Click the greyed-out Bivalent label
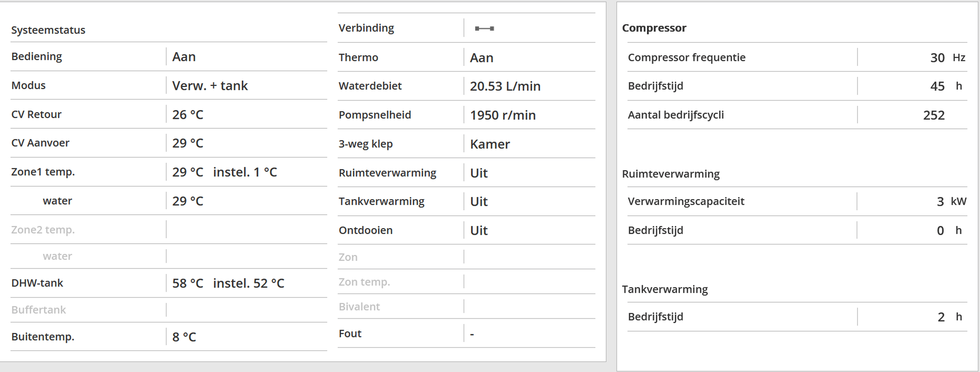This screenshot has height=372, width=980. (x=359, y=307)
